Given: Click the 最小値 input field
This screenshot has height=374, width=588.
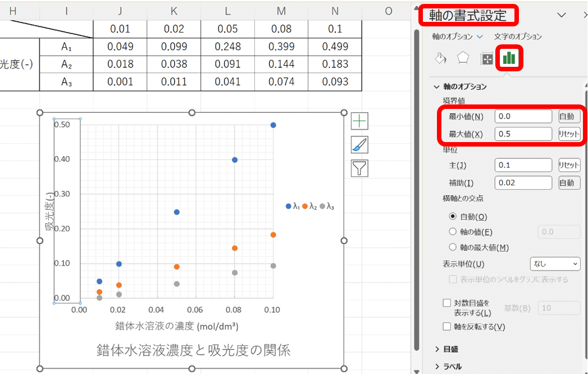Looking at the screenshot, I should (x=523, y=116).
